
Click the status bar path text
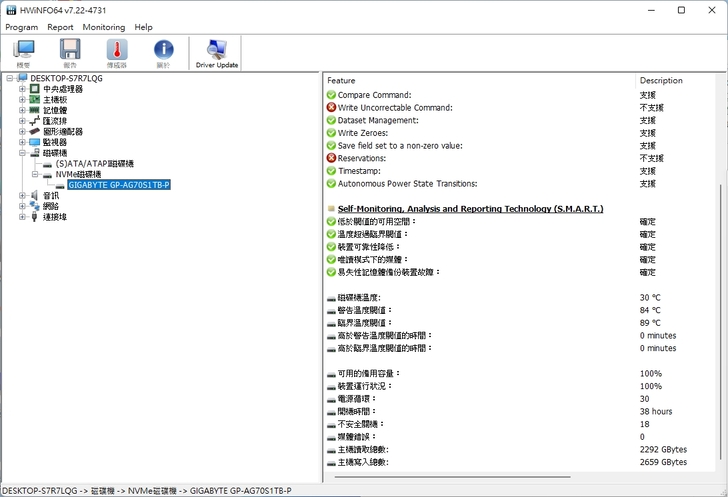147,490
